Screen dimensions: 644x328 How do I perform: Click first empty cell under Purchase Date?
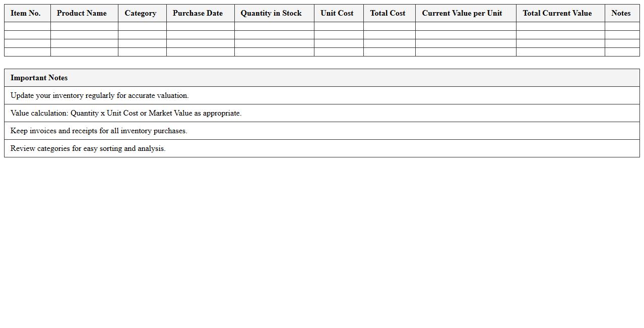tap(200, 26)
